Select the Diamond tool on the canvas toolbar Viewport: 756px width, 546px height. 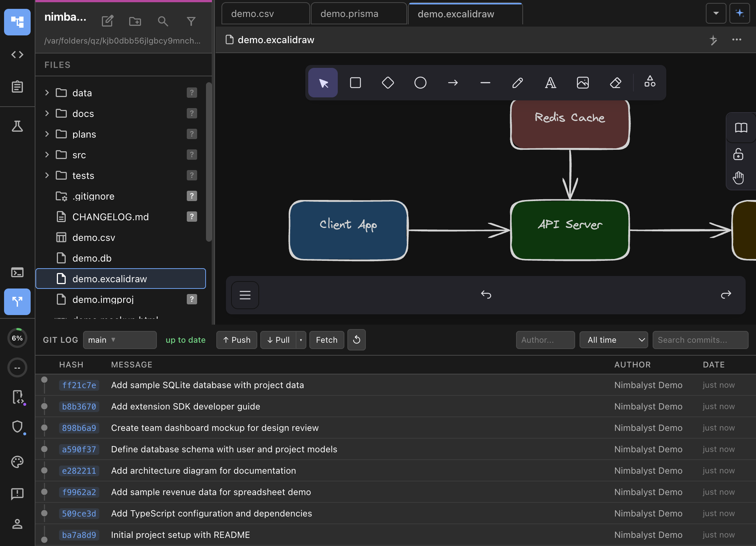(x=388, y=83)
